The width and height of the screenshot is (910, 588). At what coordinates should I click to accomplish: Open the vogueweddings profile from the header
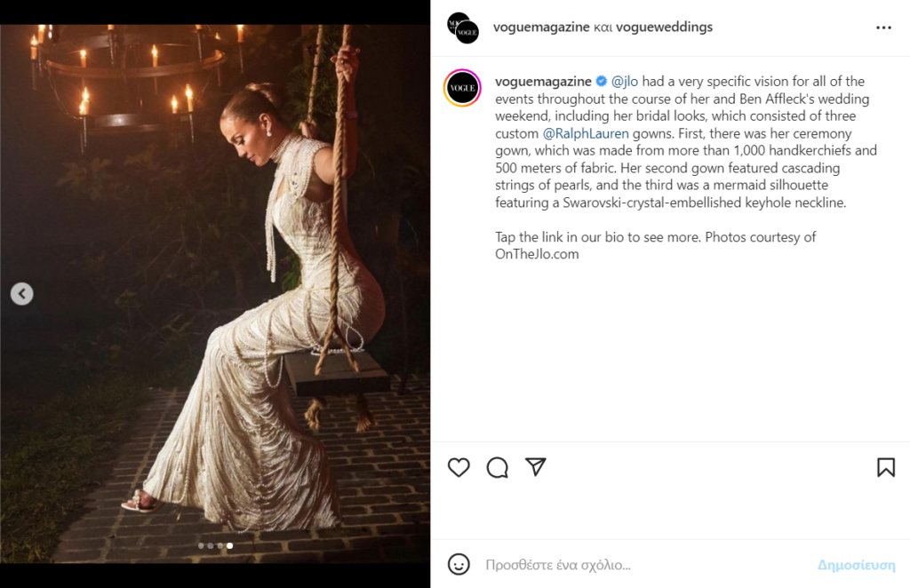(x=667, y=27)
